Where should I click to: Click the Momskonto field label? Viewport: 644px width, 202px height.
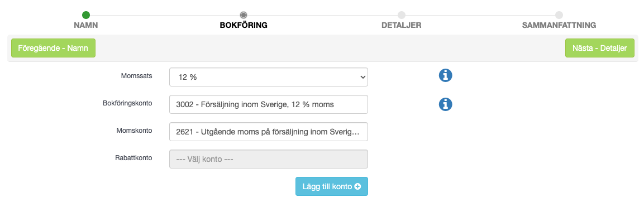(134, 130)
